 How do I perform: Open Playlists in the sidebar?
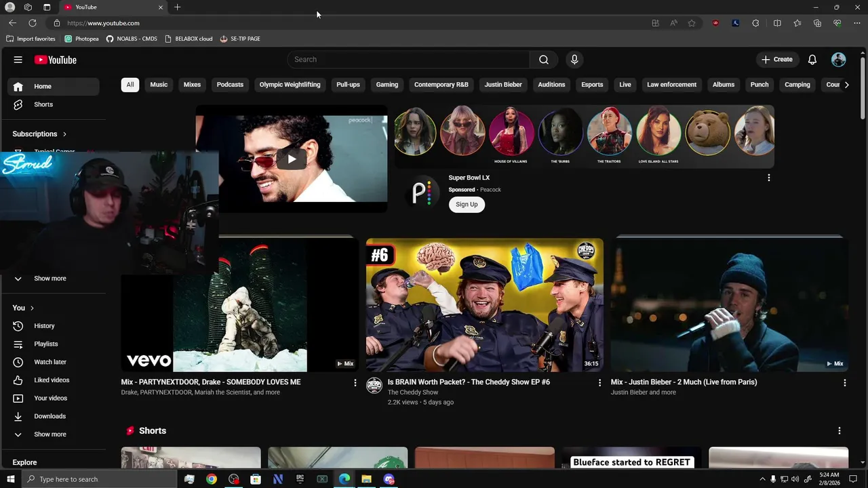53,344
